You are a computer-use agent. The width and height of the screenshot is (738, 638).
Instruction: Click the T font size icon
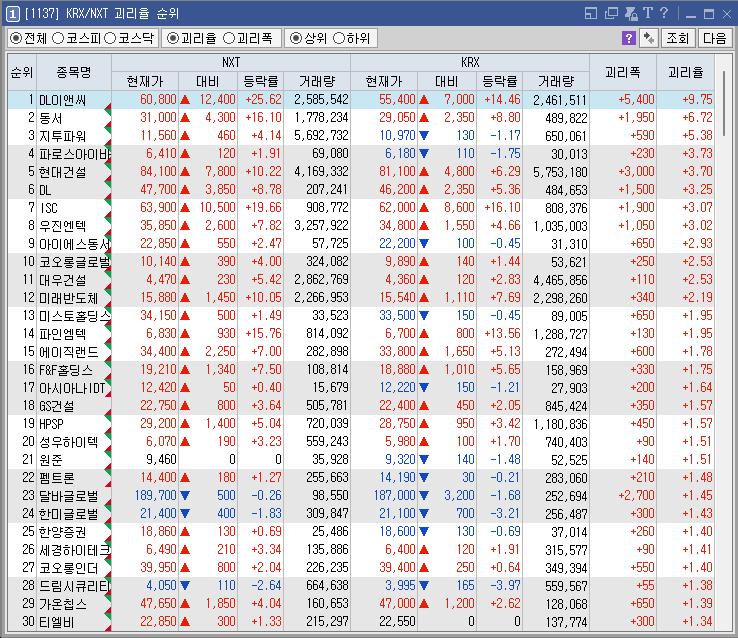[x=648, y=13]
